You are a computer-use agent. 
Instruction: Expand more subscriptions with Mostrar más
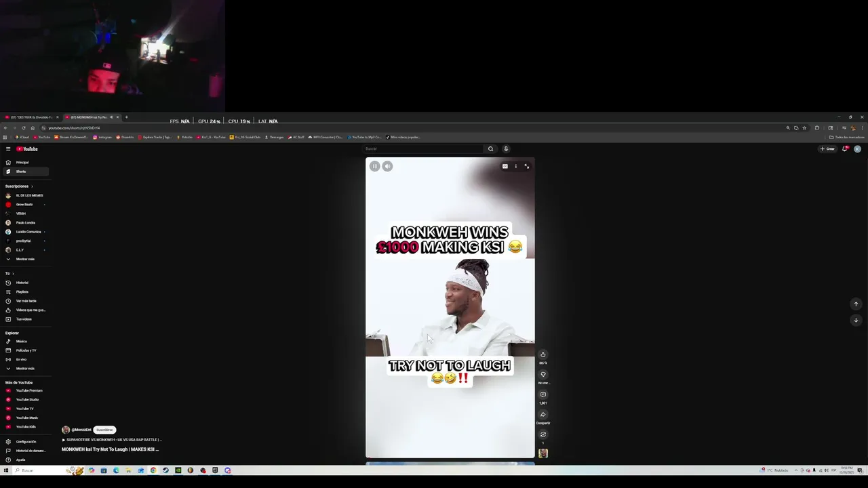click(24, 259)
